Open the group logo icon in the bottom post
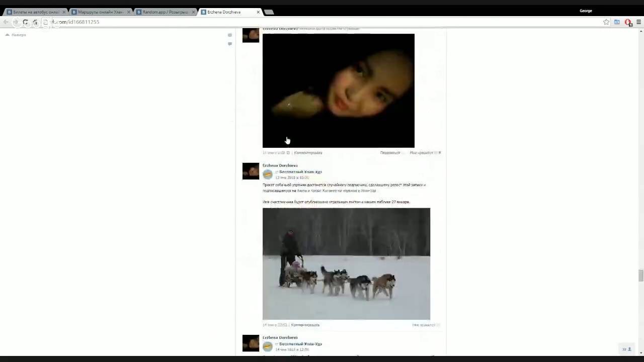644x362 pixels. tap(268, 346)
